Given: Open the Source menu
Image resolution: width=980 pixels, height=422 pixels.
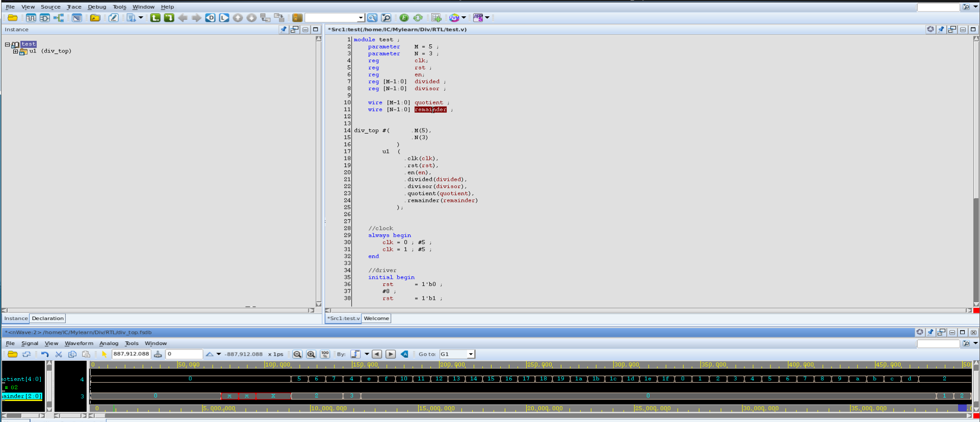Looking at the screenshot, I should (50, 7).
